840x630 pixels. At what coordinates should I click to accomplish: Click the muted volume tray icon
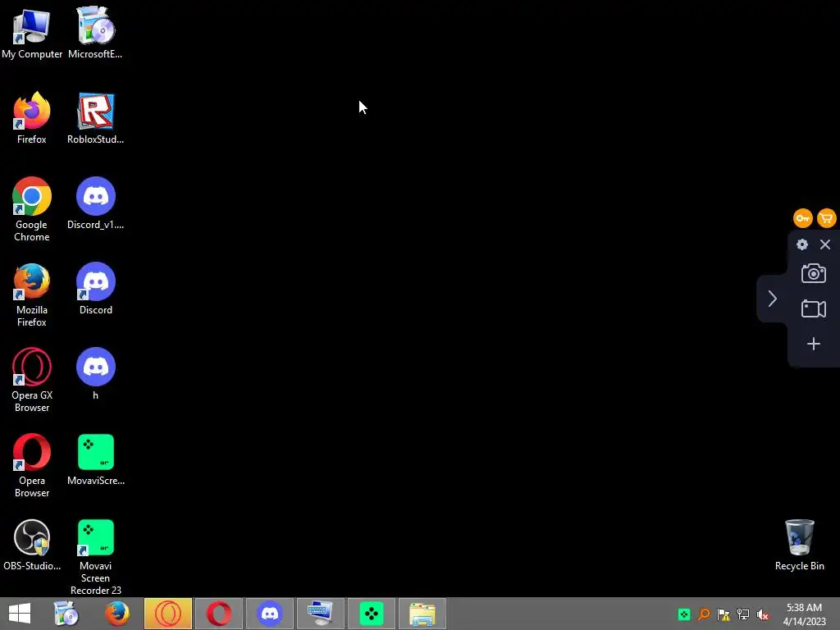[763, 614]
